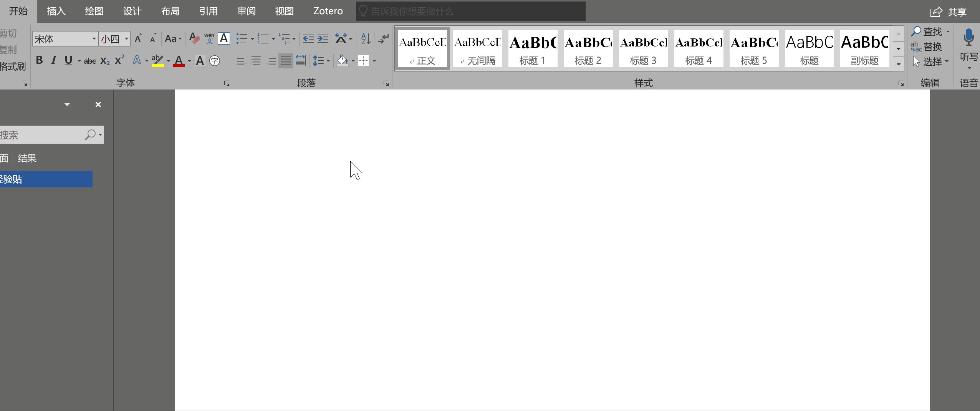The image size is (980, 411).
Task: Open the 引用 ribbon tab
Action: [208, 12]
